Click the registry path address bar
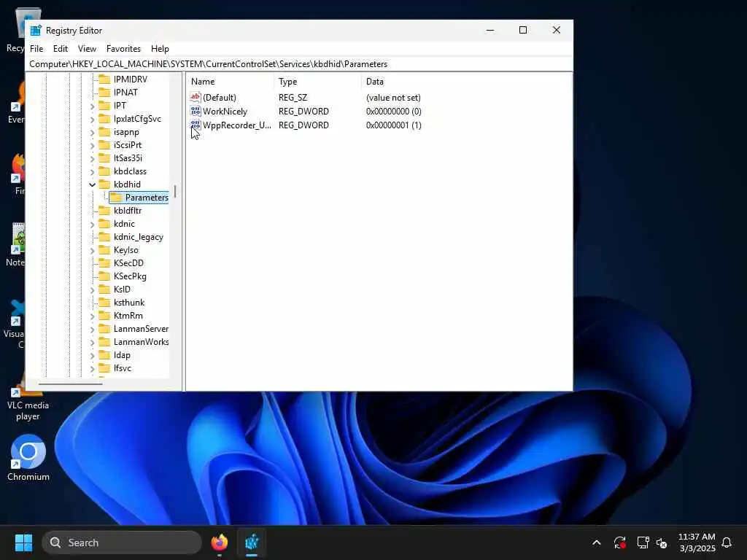Screen dimensions: 747x560 pyautogui.click(x=299, y=64)
